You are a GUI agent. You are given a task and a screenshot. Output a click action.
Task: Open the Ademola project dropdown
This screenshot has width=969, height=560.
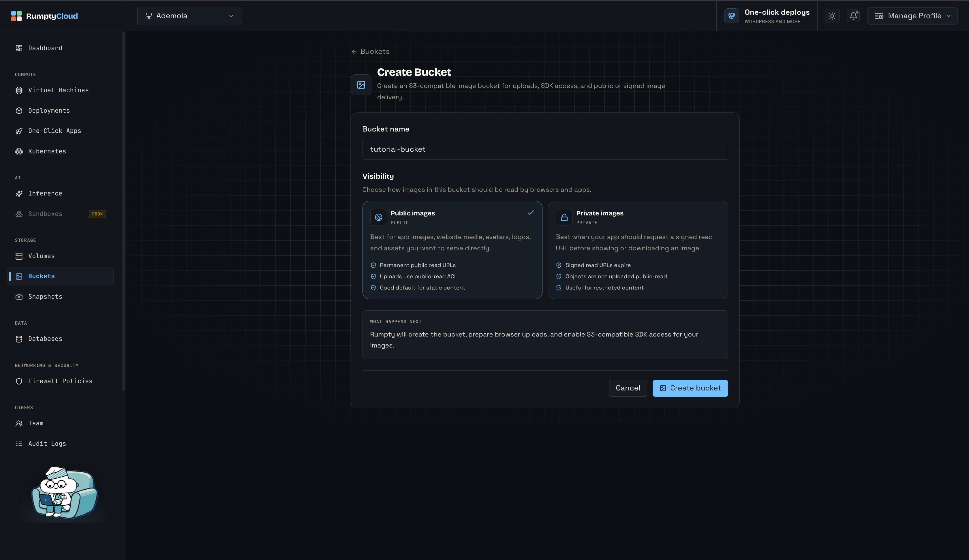pyautogui.click(x=189, y=16)
